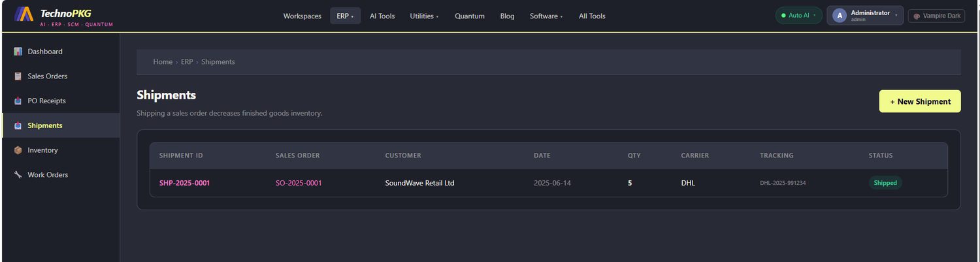Click the green Auto AI status dot
The width and height of the screenshot is (980, 262).
click(x=783, y=16)
